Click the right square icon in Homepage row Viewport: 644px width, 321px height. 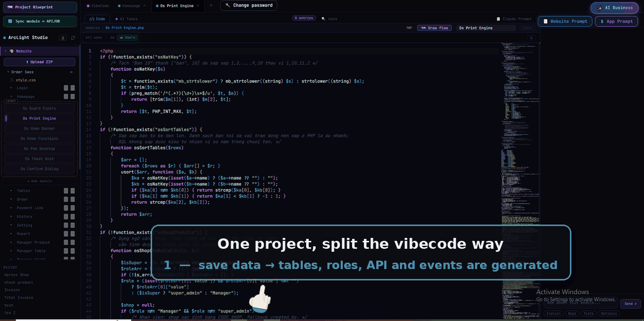[x=73, y=96]
